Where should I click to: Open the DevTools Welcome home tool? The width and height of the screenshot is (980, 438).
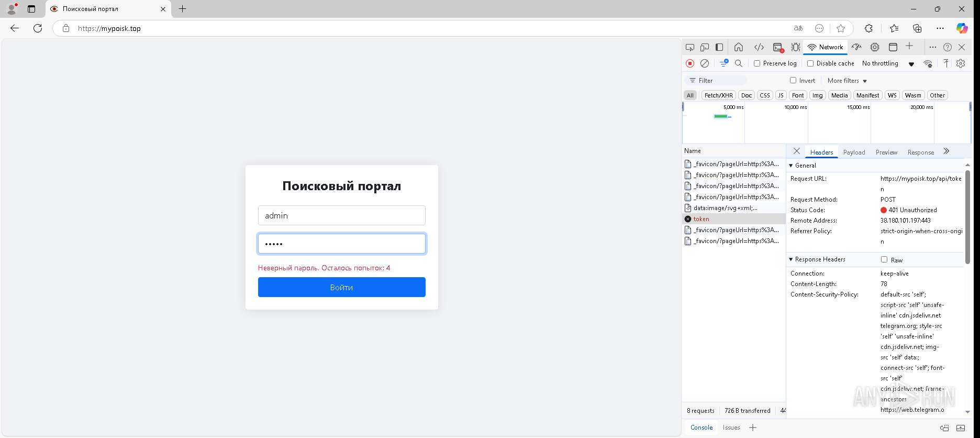click(739, 47)
